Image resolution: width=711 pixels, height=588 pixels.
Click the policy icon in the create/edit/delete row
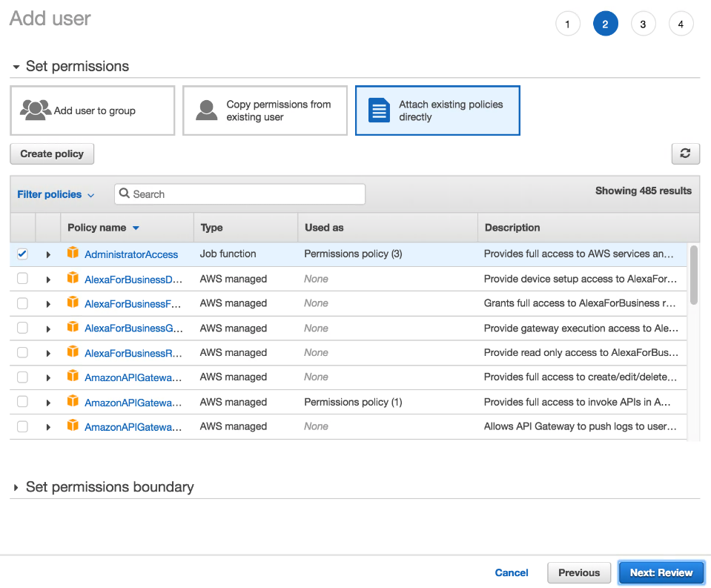point(73,376)
